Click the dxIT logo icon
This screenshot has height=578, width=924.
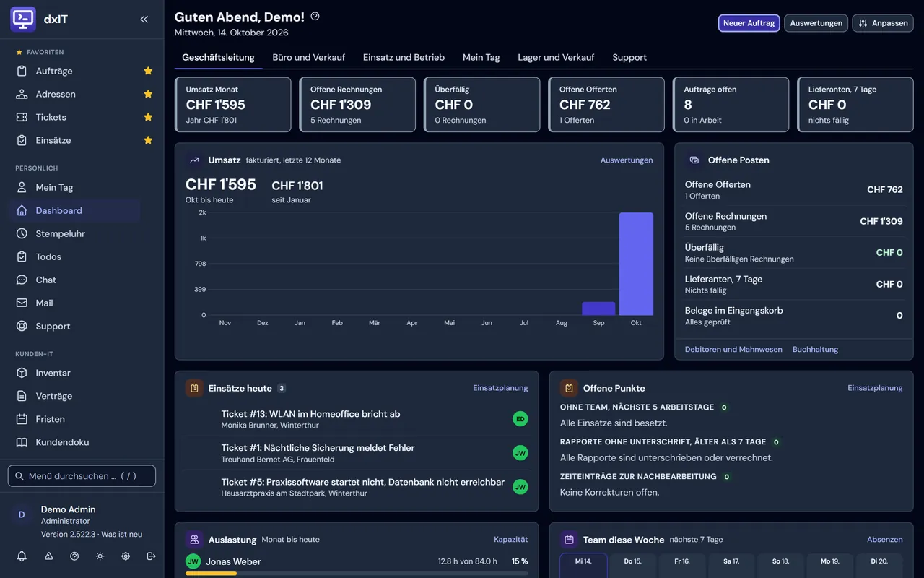[23, 19]
